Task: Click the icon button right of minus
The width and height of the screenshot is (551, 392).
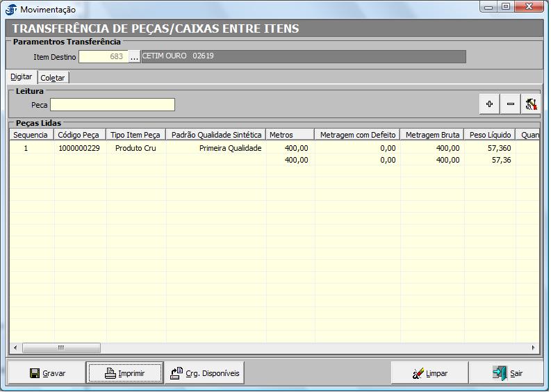Action: coord(532,104)
